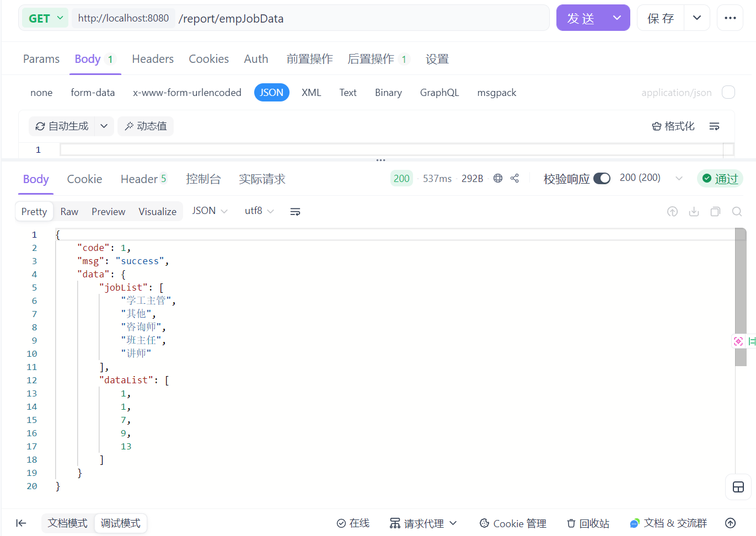Select the XML body type
The width and height of the screenshot is (756, 536).
click(x=311, y=93)
